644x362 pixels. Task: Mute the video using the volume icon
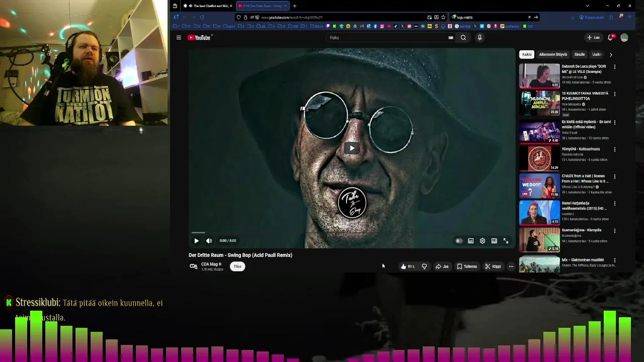click(209, 241)
